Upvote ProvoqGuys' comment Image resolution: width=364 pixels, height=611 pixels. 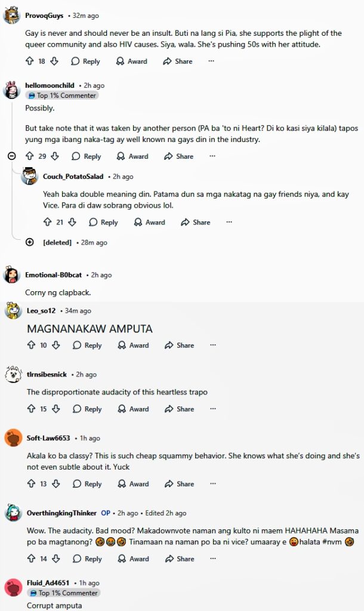[x=30, y=61]
